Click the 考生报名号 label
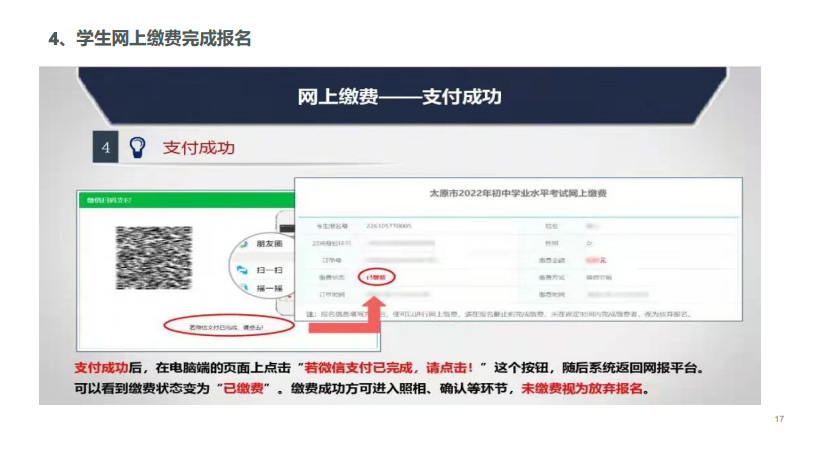 click(332, 226)
